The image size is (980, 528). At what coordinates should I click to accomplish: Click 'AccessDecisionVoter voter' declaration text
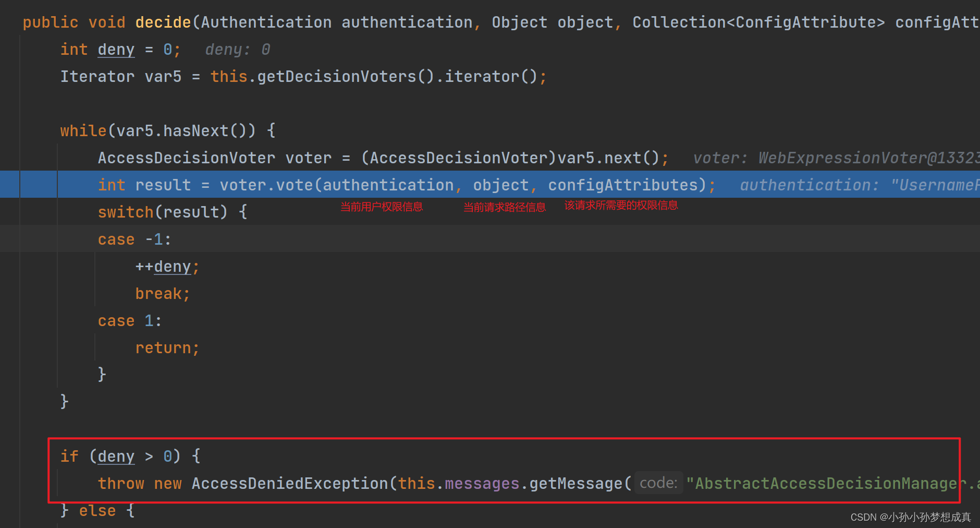click(215, 158)
